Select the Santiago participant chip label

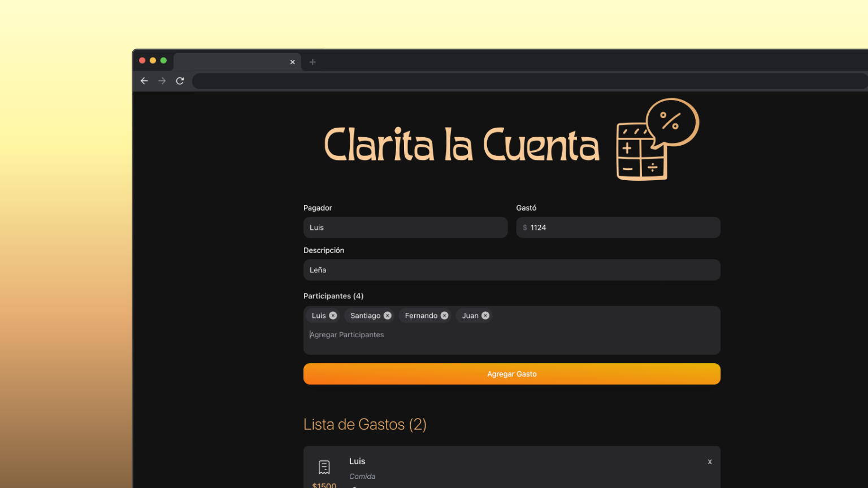pyautogui.click(x=365, y=316)
